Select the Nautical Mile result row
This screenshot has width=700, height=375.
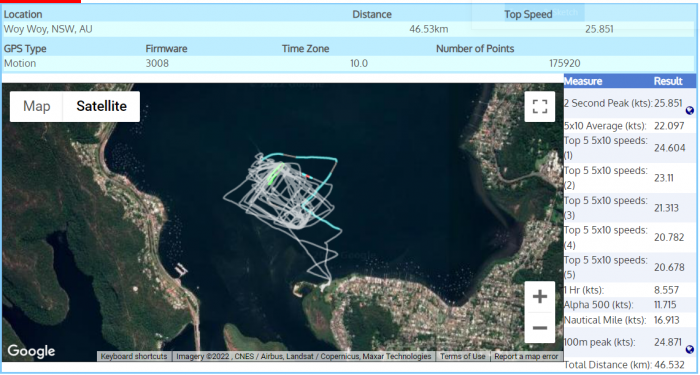pyautogui.click(x=630, y=320)
